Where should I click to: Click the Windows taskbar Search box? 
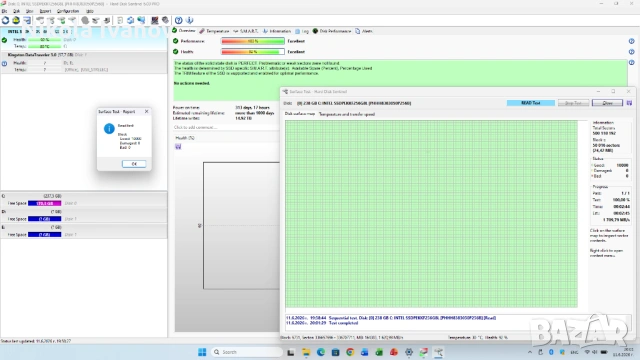[247, 352]
